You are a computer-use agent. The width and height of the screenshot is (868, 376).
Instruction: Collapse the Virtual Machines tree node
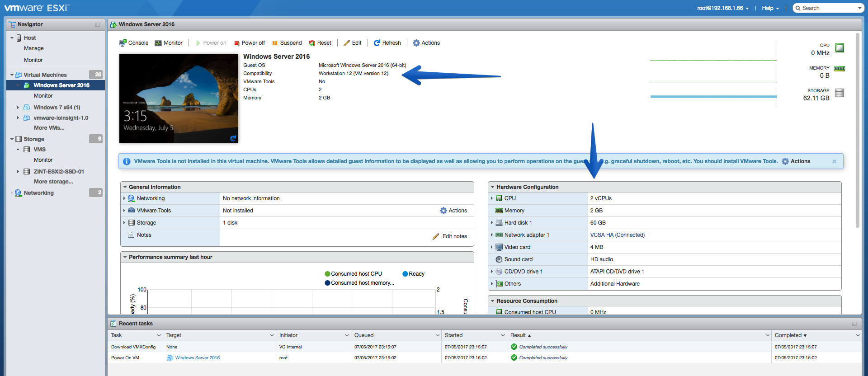click(x=12, y=75)
